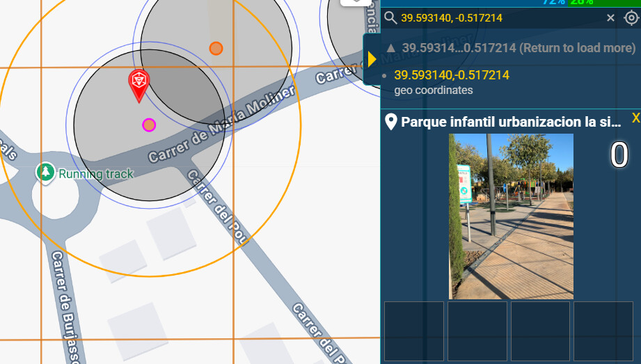Select the fourth empty resonator slot
The image size is (641, 364).
click(x=603, y=331)
